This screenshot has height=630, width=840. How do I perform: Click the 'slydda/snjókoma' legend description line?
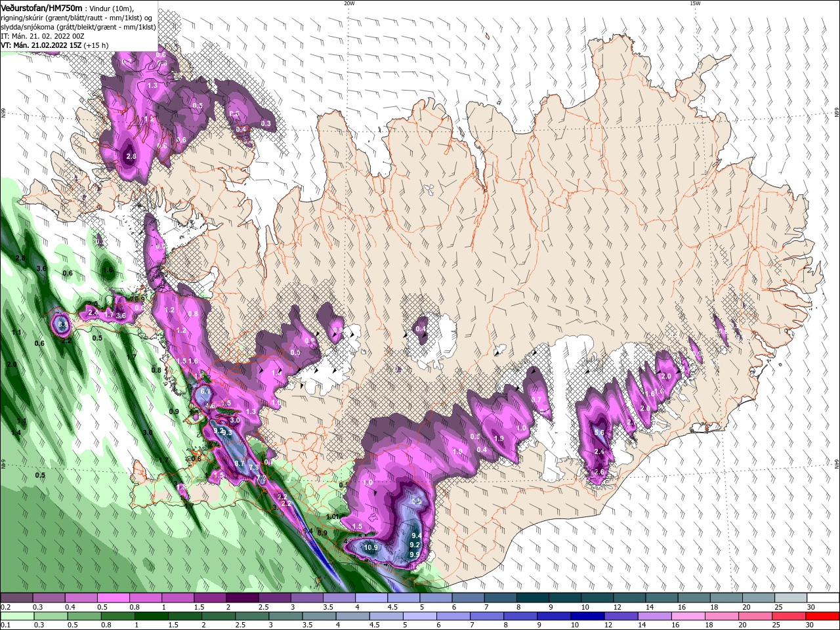pos(78,27)
